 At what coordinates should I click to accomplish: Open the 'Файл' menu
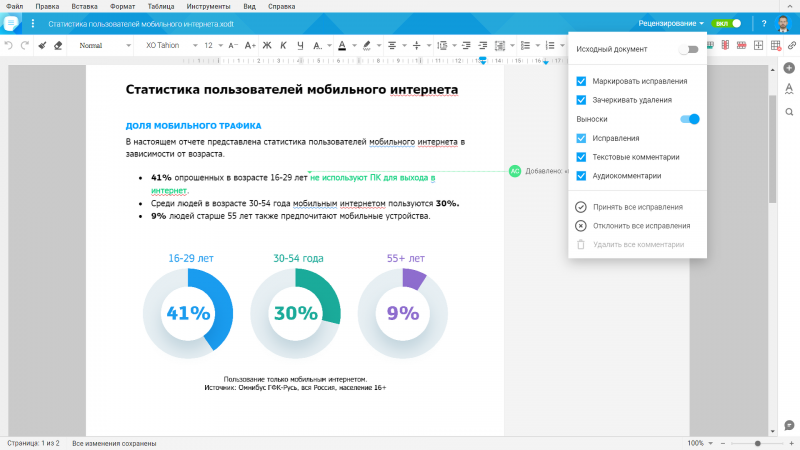(x=15, y=6)
